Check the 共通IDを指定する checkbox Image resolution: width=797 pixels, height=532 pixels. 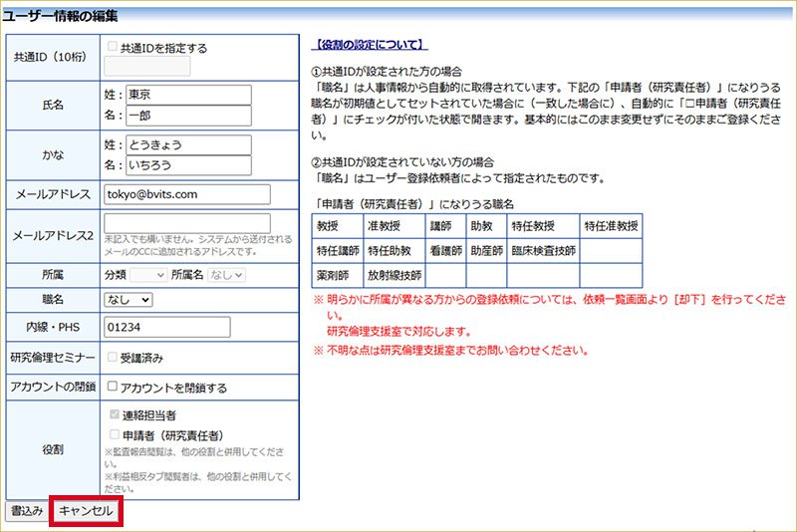(113, 47)
